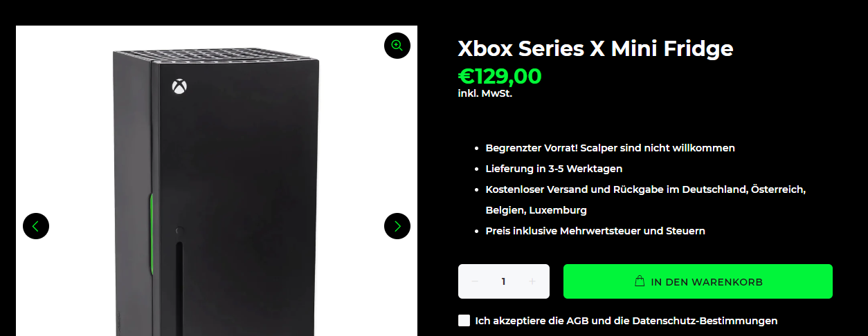Focus the quantity field showing 1
Viewport: 868px width, 336px height.
(504, 281)
